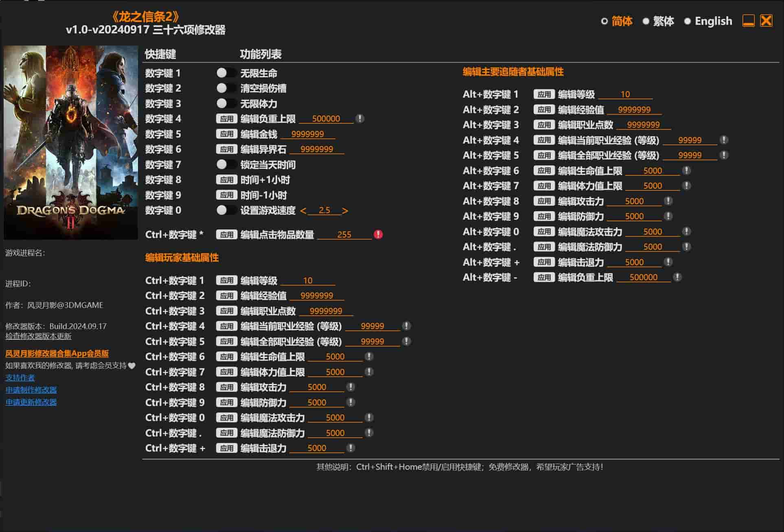Click the info icon next to Alt+数字键 - 编辑负重上限
This screenshot has height=532, width=784.
(x=677, y=277)
